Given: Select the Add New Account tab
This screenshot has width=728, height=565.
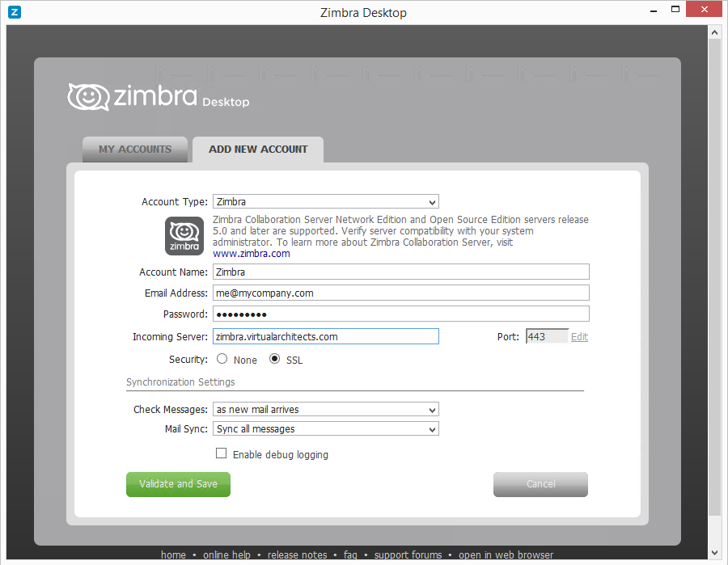Looking at the screenshot, I should click(258, 150).
